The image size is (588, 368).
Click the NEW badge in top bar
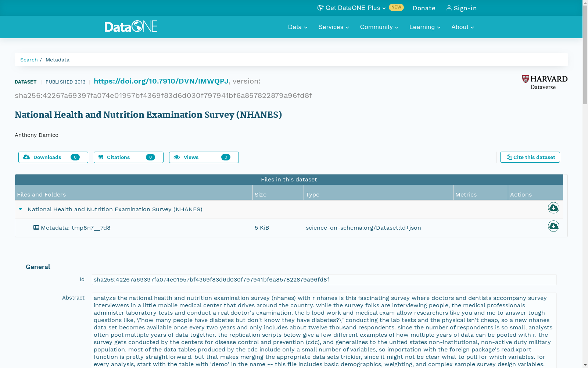pyautogui.click(x=396, y=7)
